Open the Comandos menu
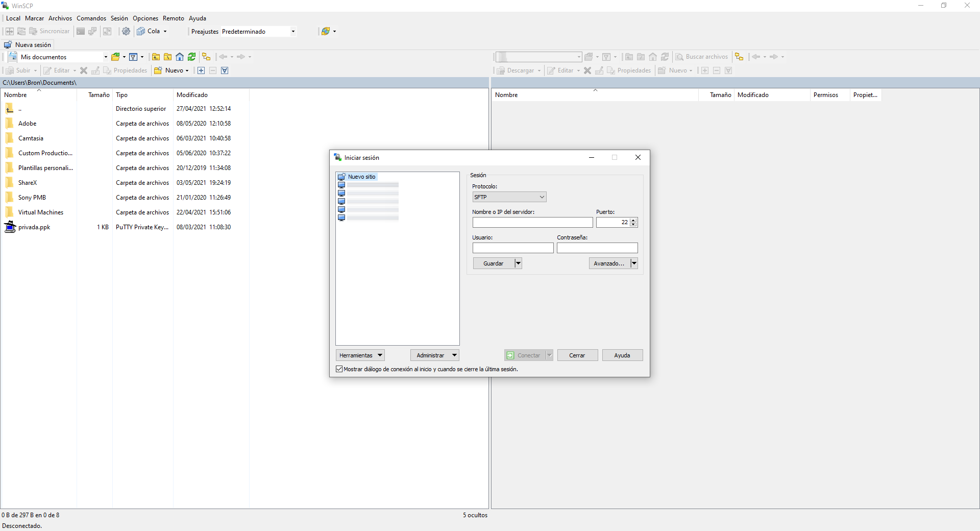This screenshot has width=980, height=531. [91, 18]
